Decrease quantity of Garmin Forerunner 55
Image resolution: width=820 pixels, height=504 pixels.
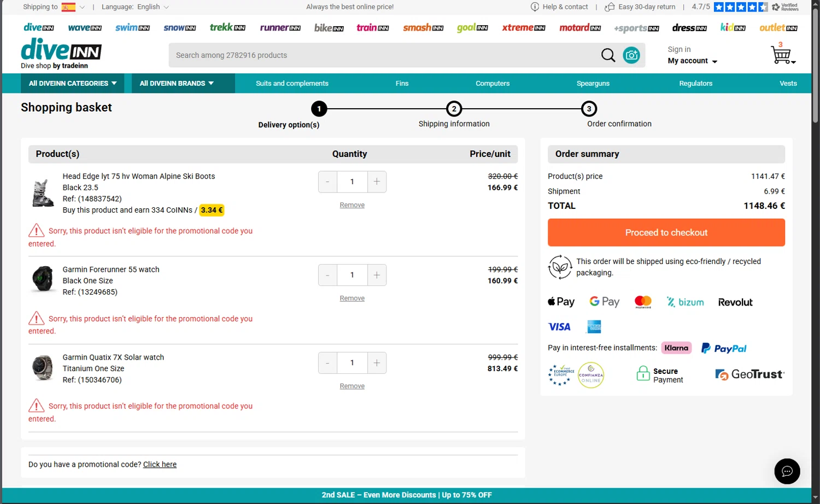tap(327, 275)
